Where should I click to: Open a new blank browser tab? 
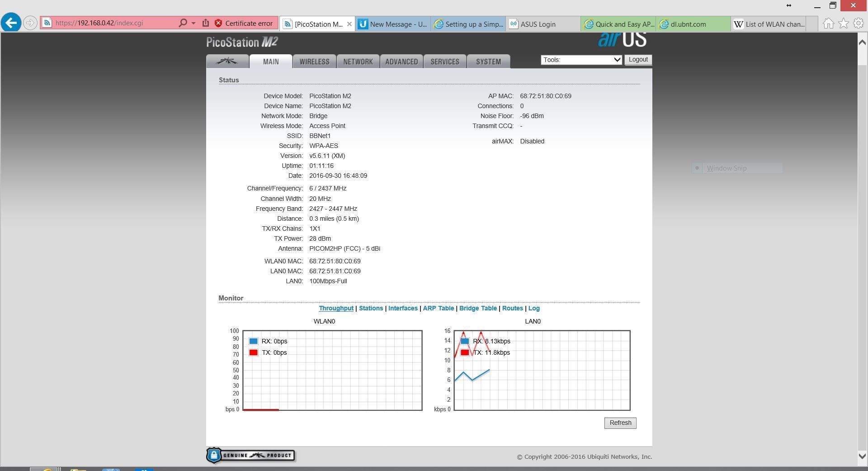(x=812, y=24)
